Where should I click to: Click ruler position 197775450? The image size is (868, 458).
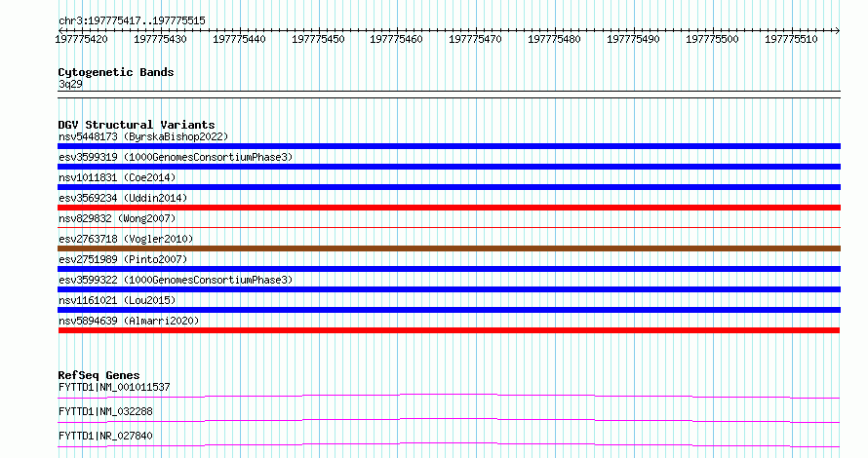tap(318, 39)
